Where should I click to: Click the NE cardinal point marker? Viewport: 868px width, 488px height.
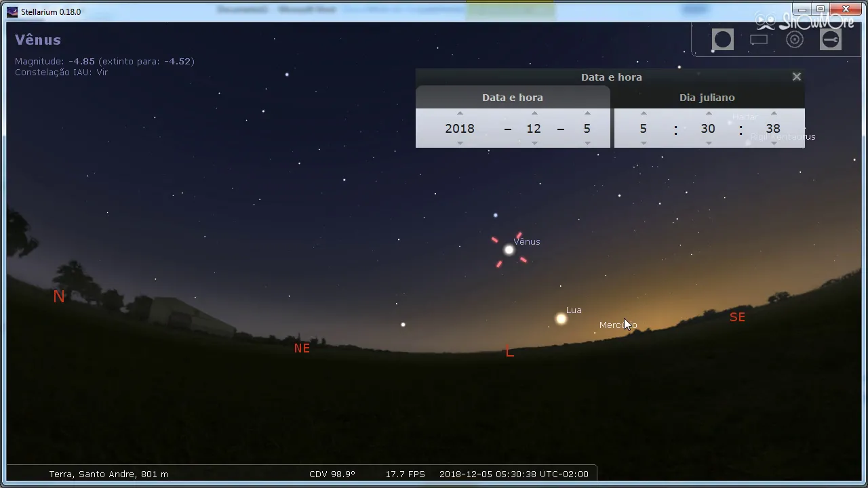[x=302, y=348]
